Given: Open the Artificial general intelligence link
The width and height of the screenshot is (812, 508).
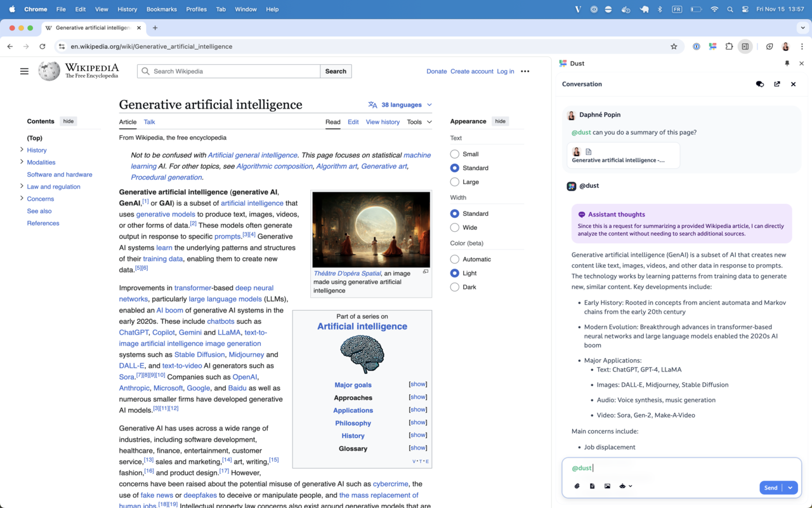Looking at the screenshot, I should tap(252, 155).
